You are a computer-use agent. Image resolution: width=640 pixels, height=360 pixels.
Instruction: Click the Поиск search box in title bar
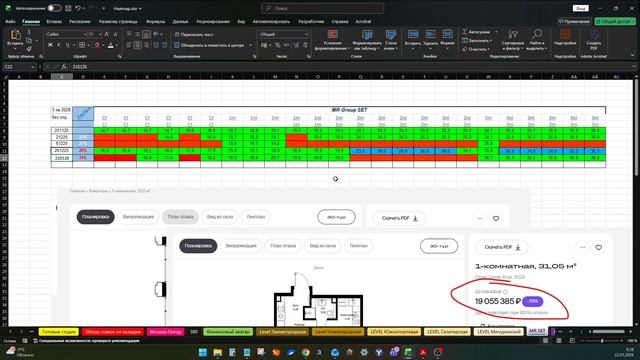tap(322, 8)
